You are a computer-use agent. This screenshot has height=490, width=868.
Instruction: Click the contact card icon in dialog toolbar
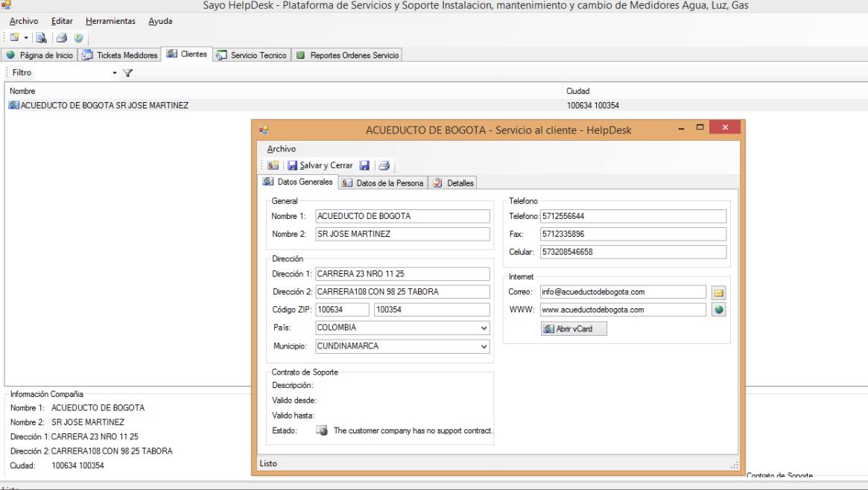(273, 165)
